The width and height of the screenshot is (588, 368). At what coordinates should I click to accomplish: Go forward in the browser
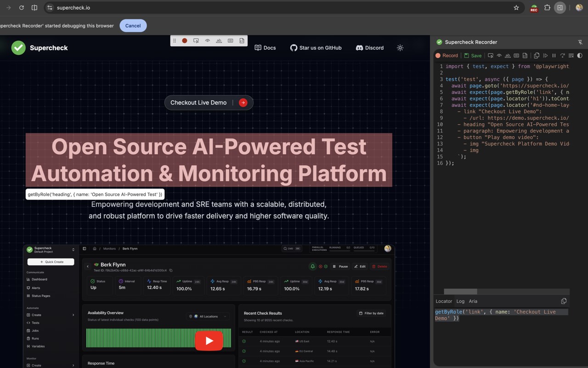(x=8, y=8)
